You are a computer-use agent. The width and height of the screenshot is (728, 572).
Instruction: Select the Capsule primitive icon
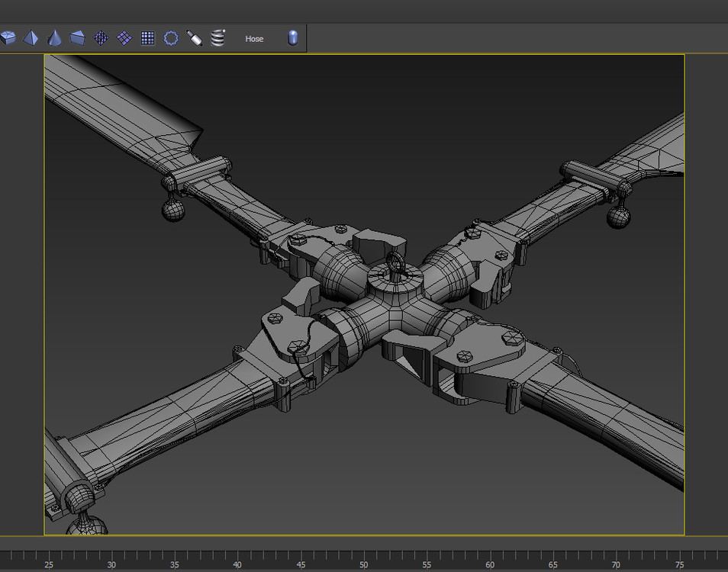(293, 38)
